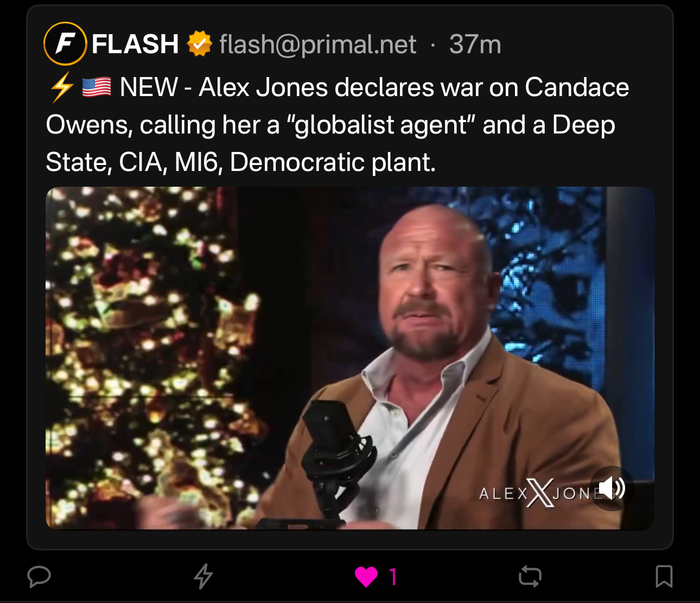This screenshot has width=700, height=603.
Task: Bookmark this post
Action: click(664, 576)
